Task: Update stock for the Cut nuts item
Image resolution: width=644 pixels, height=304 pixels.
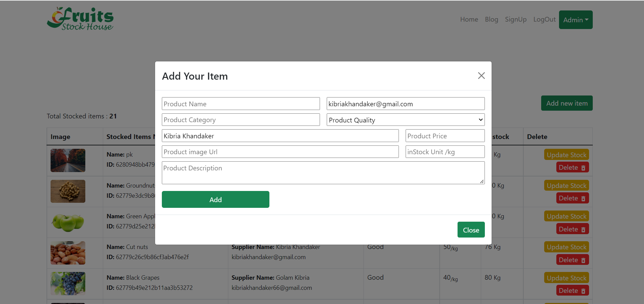Action: point(566,247)
